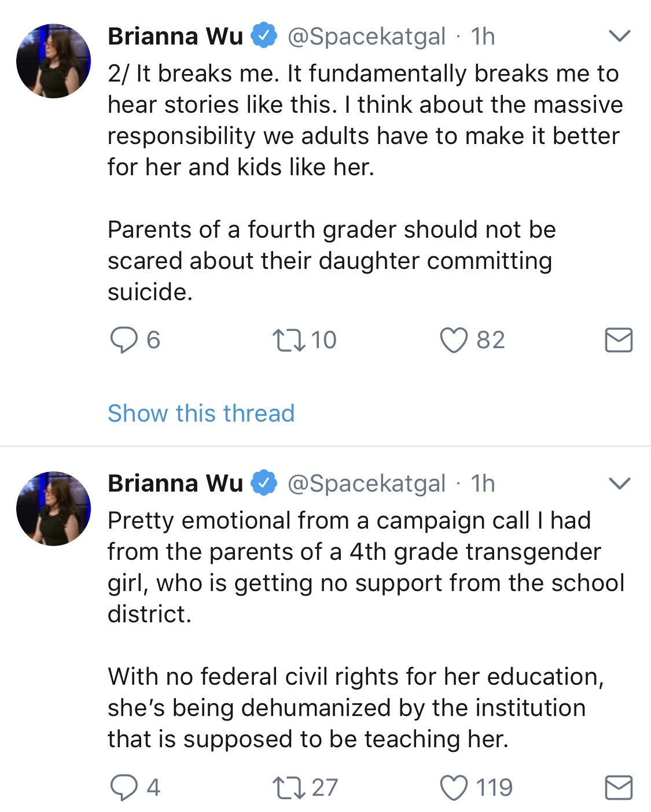Send second tweet via envelope message icon
The height and width of the screenshot is (812, 651).
[x=619, y=787]
